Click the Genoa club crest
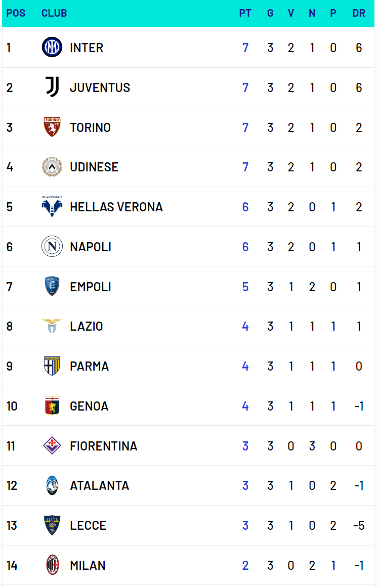Image resolution: width=379 pixels, height=588 pixels. tap(52, 406)
